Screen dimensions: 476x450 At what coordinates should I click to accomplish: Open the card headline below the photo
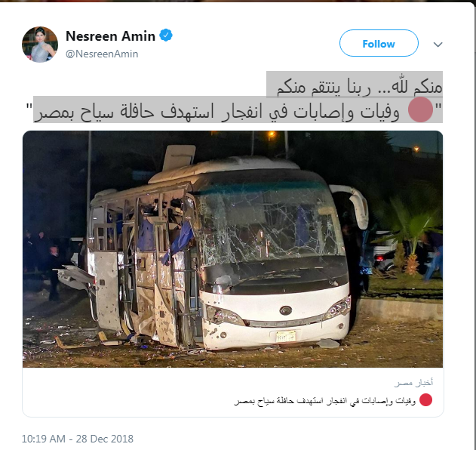click(325, 400)
